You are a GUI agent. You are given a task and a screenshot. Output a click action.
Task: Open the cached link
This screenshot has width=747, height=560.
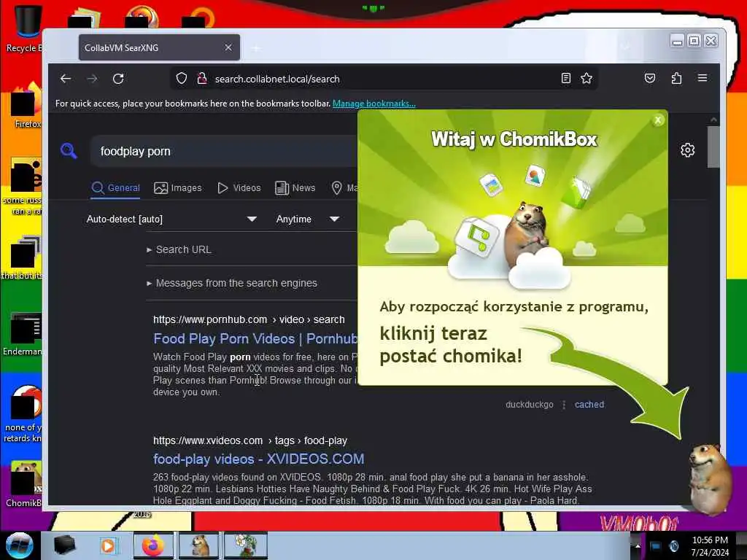(x=589, y=405)
